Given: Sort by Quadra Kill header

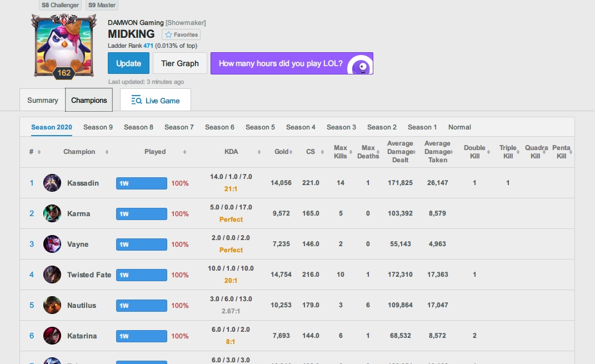Looking at the screenshot, I should tap(536, 152).
